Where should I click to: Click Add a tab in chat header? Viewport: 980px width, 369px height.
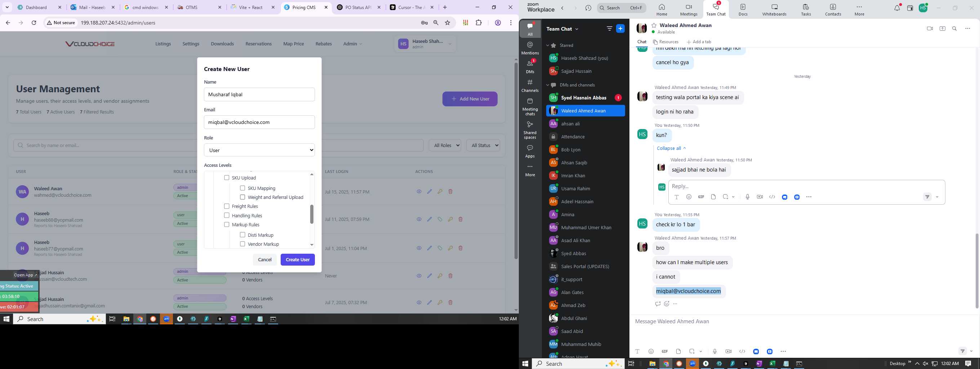[x=699, y=42]
